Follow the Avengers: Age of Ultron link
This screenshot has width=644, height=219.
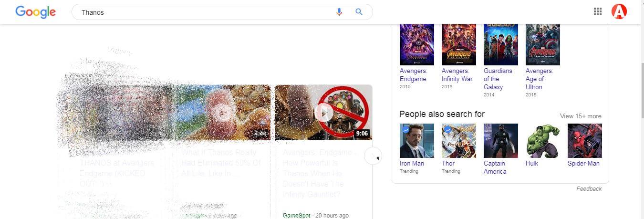pos(540,79)
